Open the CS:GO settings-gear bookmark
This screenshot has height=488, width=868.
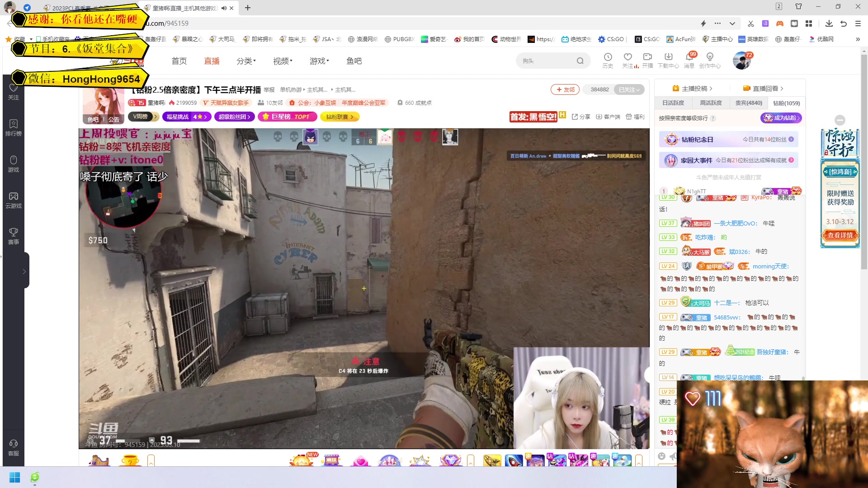coord(611,39)
